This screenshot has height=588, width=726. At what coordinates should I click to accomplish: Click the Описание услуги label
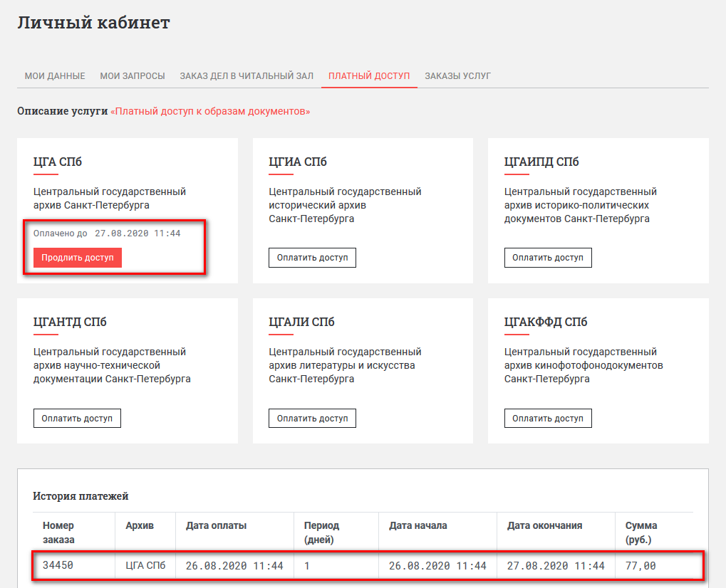point(63,112)
